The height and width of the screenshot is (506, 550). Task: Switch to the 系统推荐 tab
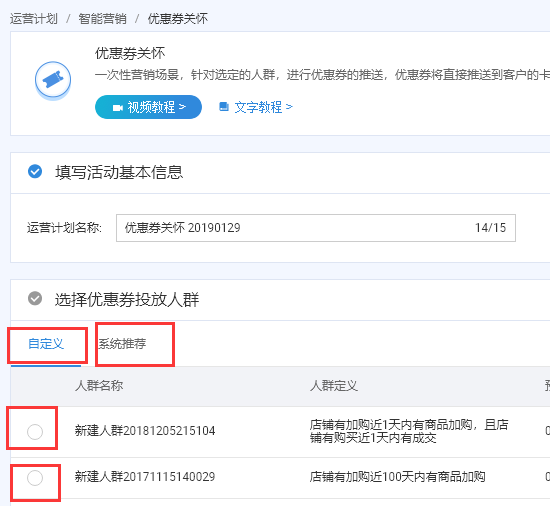(x=122, y=344)
